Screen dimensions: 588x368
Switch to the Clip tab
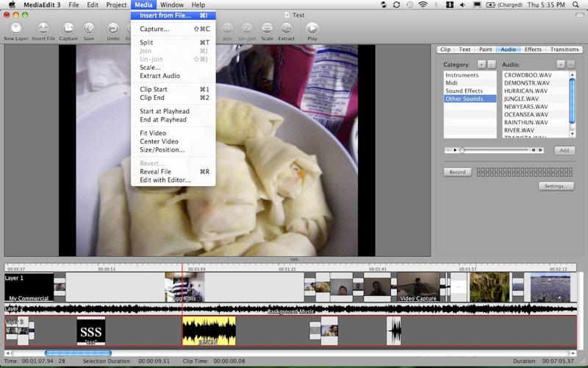tap(445, 49)
